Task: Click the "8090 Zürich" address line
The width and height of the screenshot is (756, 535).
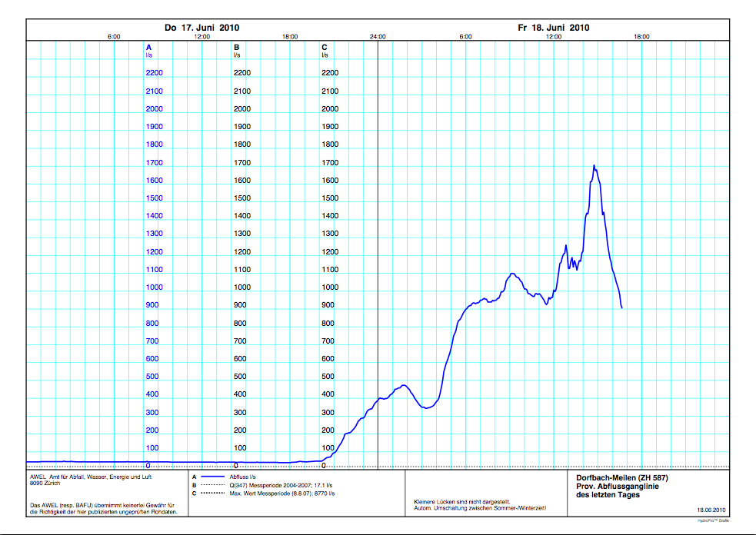Action: click(45, 483)
